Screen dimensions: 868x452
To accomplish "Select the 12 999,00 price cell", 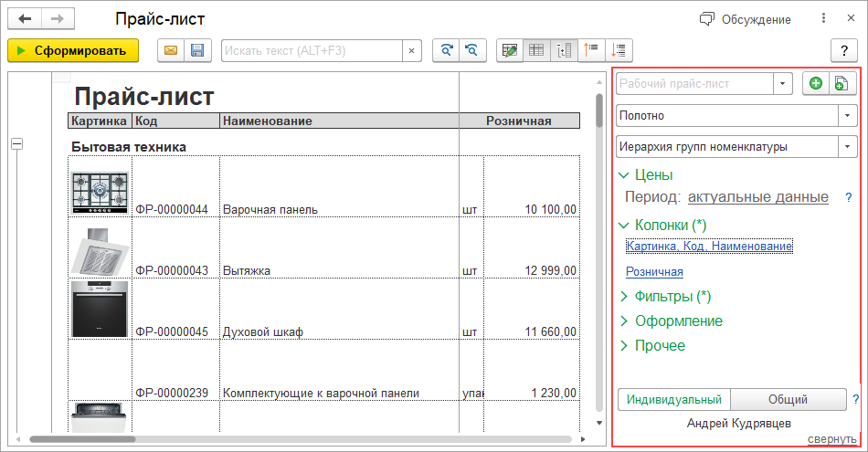I will pyautogui.click(x=532, y=247).
